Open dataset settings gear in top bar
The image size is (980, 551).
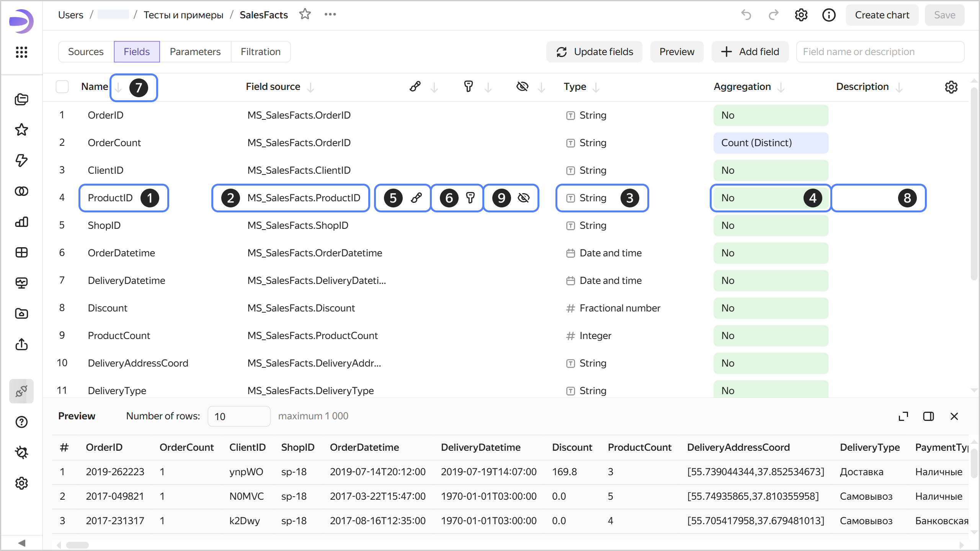tap(801, 15)
